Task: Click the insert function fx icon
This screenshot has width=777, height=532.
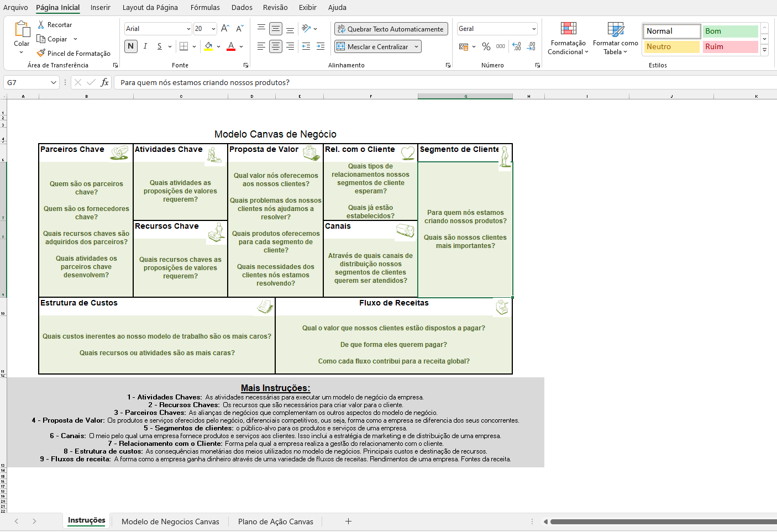Action: pos(104,82)
